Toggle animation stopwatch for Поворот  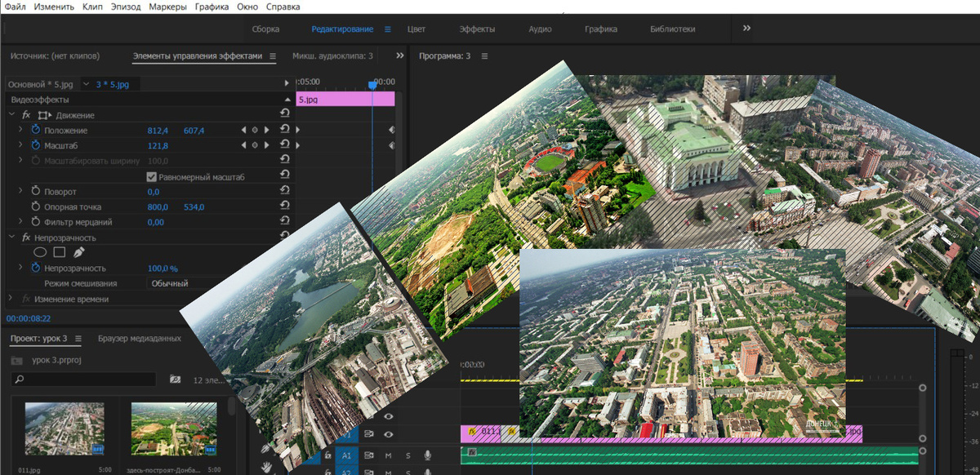point(36,191)
